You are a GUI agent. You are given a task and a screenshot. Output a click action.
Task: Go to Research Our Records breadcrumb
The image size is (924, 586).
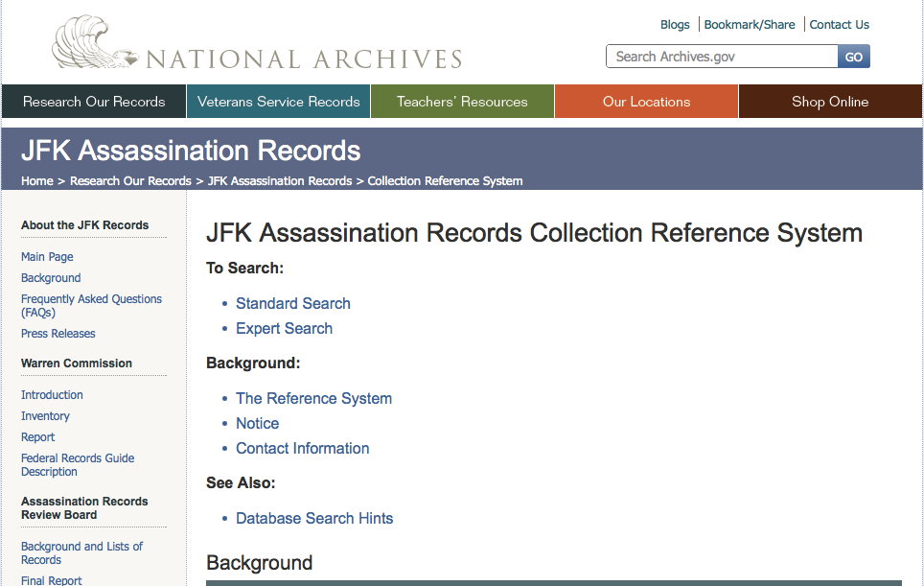click(x=130, y=181)
